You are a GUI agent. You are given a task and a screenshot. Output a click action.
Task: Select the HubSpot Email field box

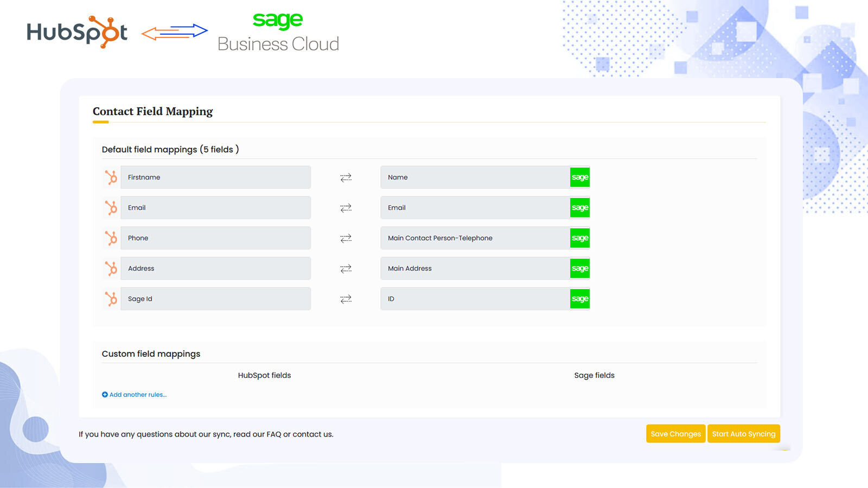[x=215, y=208]
